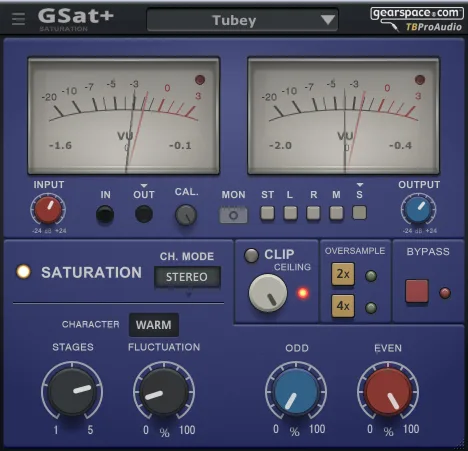Click left meter -0.1 readout
Image resolution: width=468 pixels, height=451 pixels.
pyautogui.click(x=180, y=146)
